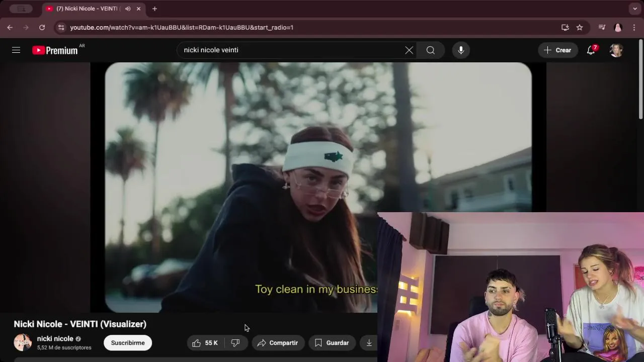Click the page vertical scrollbar
The height and width of the screenshot is (362, 644).
pos(640,80)
